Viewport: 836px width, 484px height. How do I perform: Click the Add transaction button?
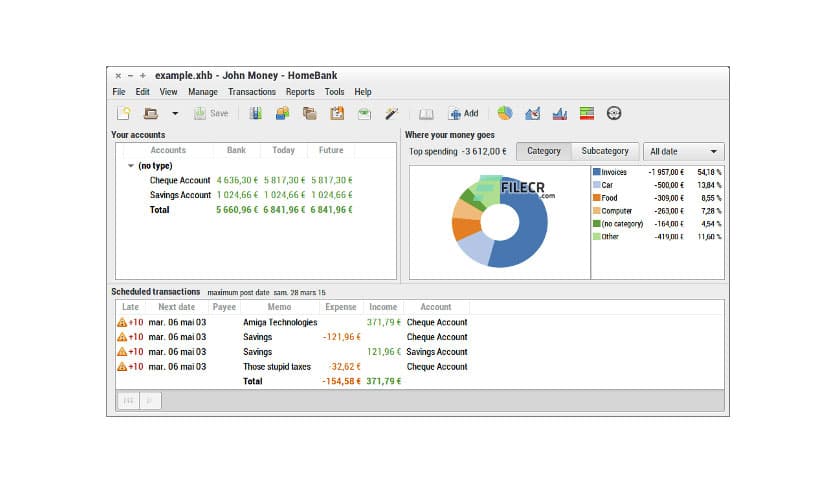tap(464, 113)
